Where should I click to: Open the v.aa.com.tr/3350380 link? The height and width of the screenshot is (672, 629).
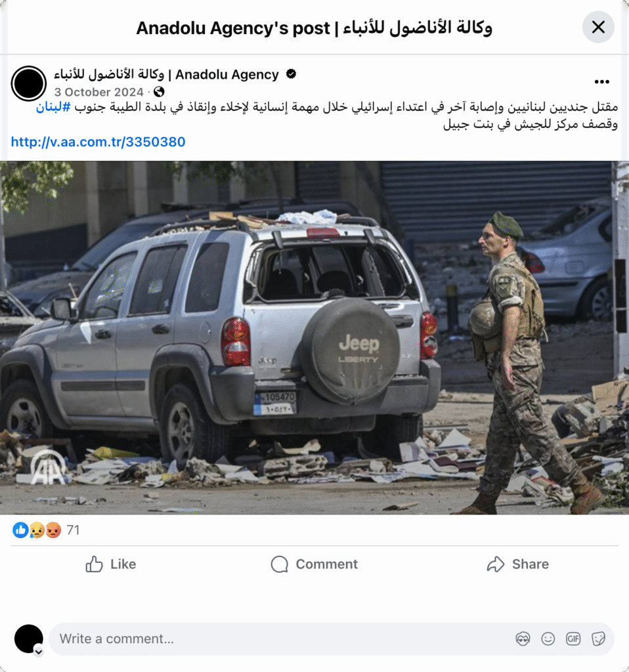click(98, 142)
